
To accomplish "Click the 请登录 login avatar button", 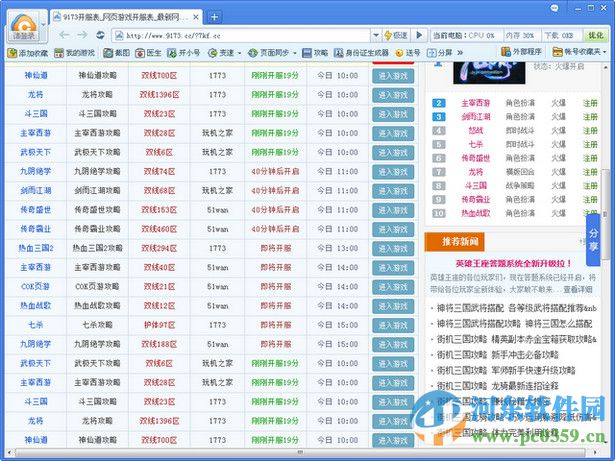I will 24,26.
